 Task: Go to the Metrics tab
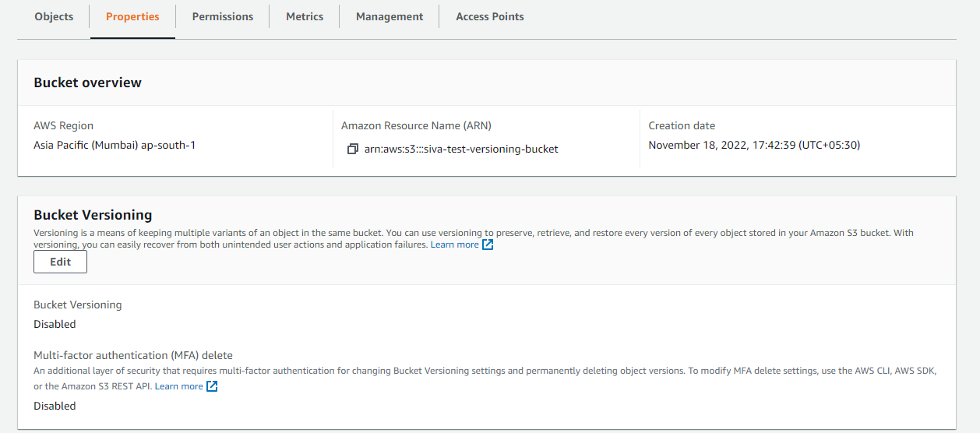point(305,16)
